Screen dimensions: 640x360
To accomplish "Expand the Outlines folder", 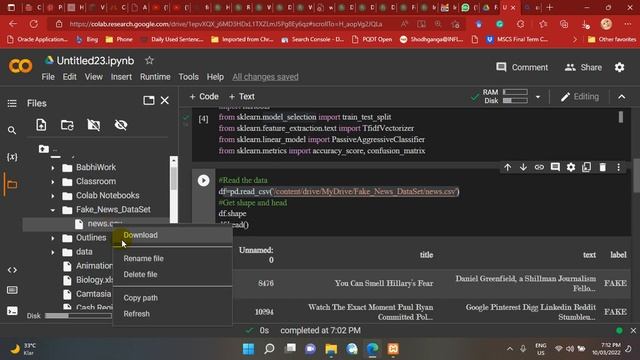I will coord(53,238).
